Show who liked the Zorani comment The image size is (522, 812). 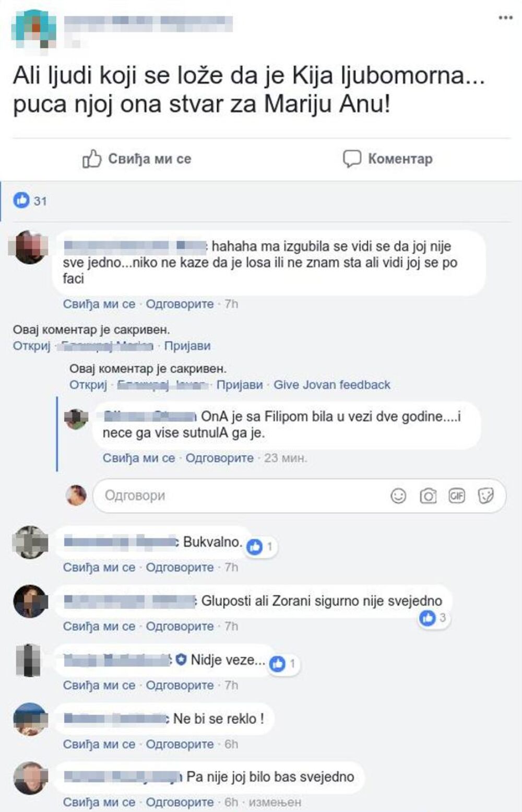pyautogui.click(x=434, y=618)
